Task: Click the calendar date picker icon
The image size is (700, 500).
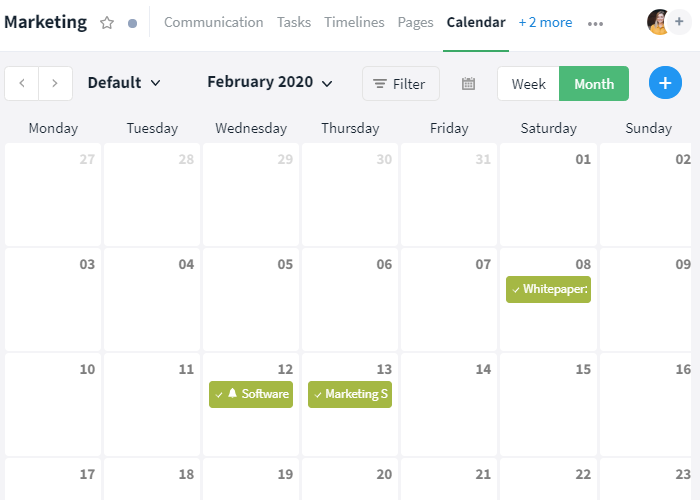Action: [x=468, y=84]
